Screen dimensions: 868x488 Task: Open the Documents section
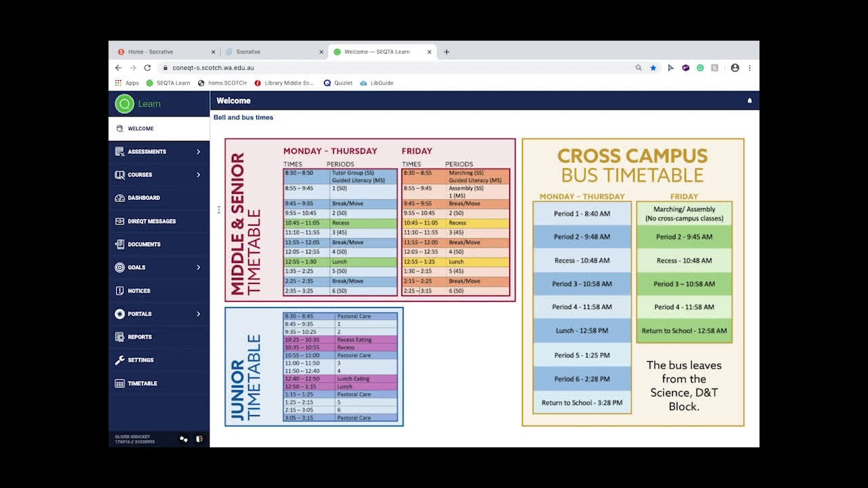120,244
